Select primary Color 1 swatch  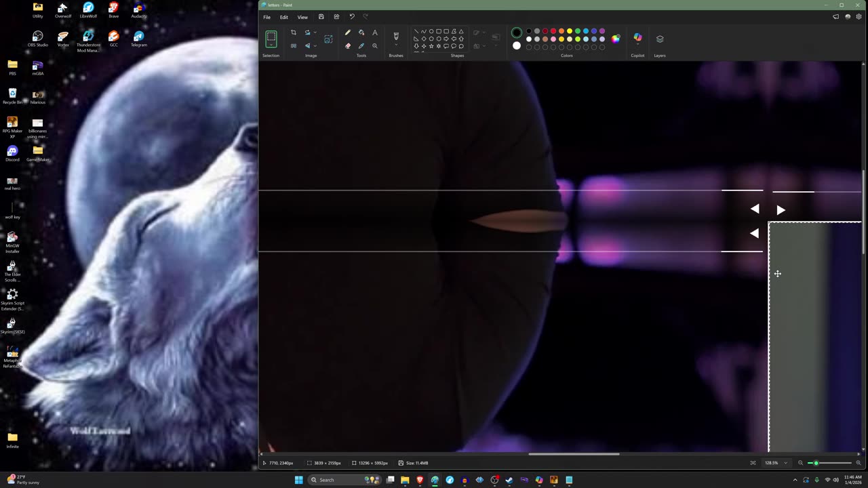click(x=517, y=32)
